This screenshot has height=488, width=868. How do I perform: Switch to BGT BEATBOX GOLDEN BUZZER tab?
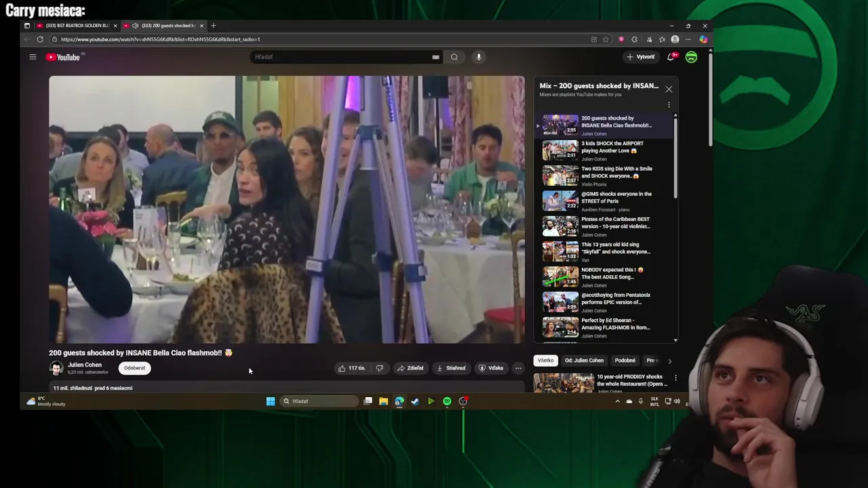click(77, 26)
